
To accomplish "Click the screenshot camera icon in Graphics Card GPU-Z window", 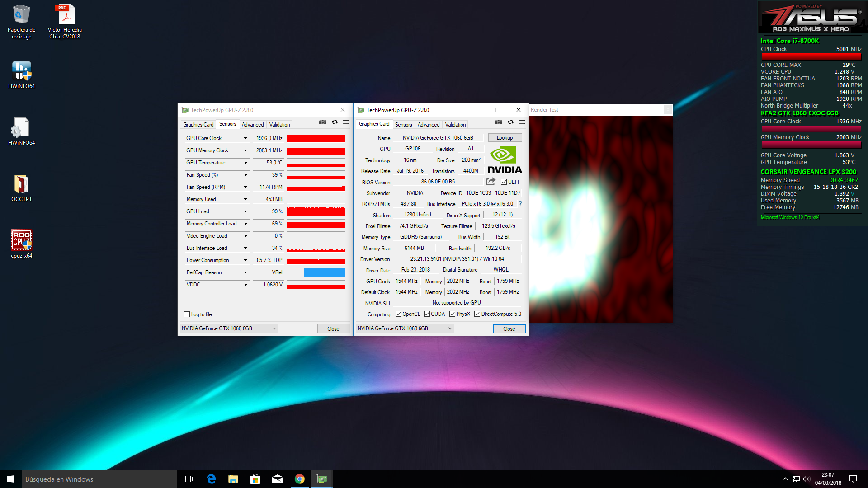I will coord(499,122).
